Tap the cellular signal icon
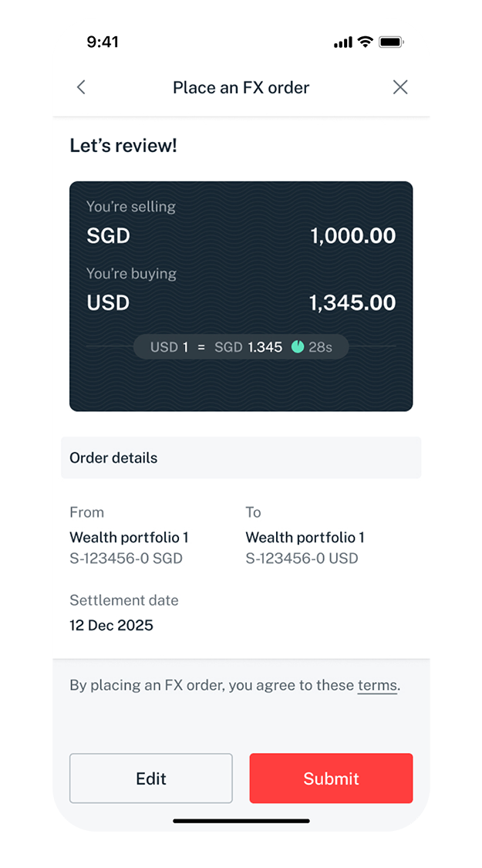 click(343, 42)
